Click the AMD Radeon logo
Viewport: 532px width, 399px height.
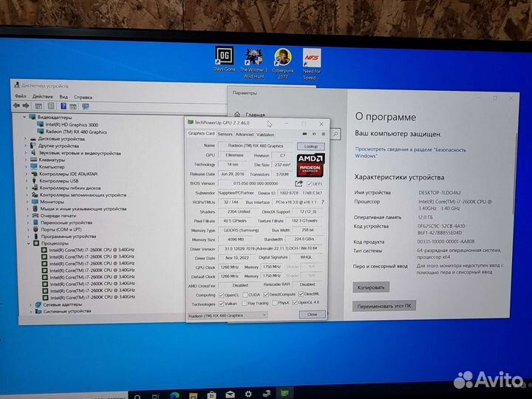311,166
